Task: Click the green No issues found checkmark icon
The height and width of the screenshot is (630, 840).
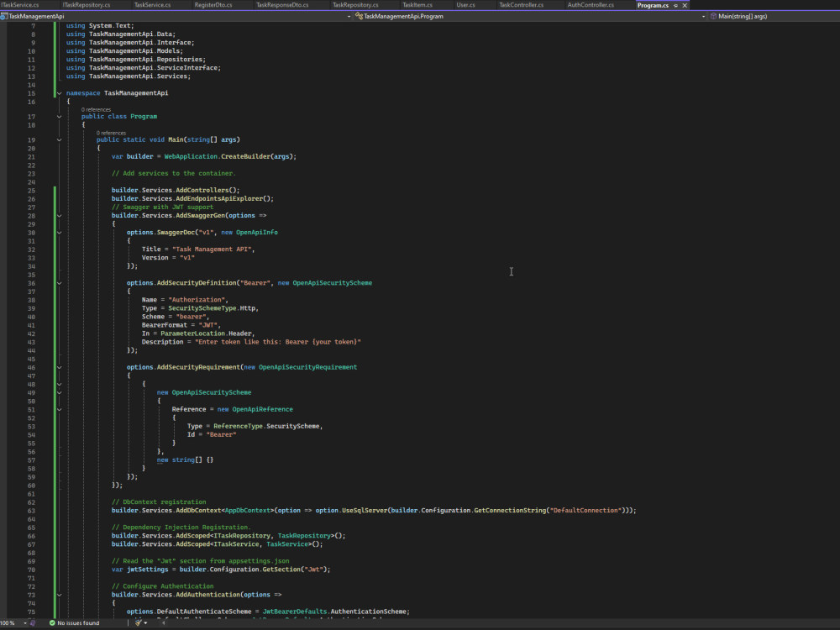Action: 52,623
